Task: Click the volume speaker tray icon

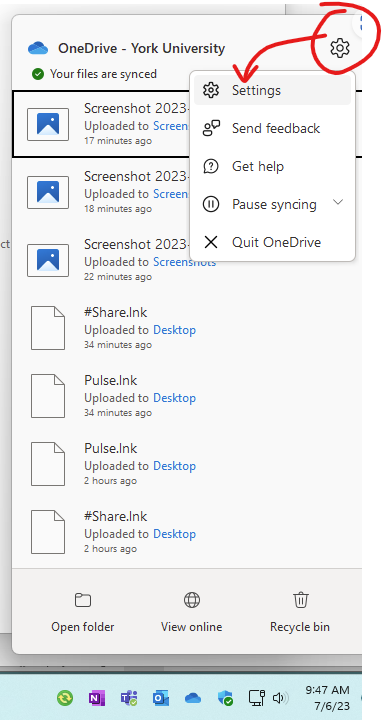Action: tap(280, 698)
